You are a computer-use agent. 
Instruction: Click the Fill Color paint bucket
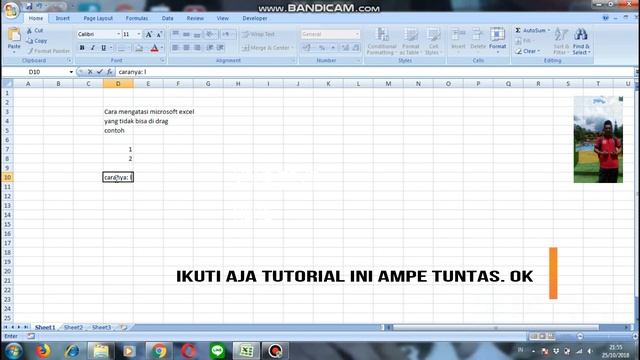coord(139,48)
